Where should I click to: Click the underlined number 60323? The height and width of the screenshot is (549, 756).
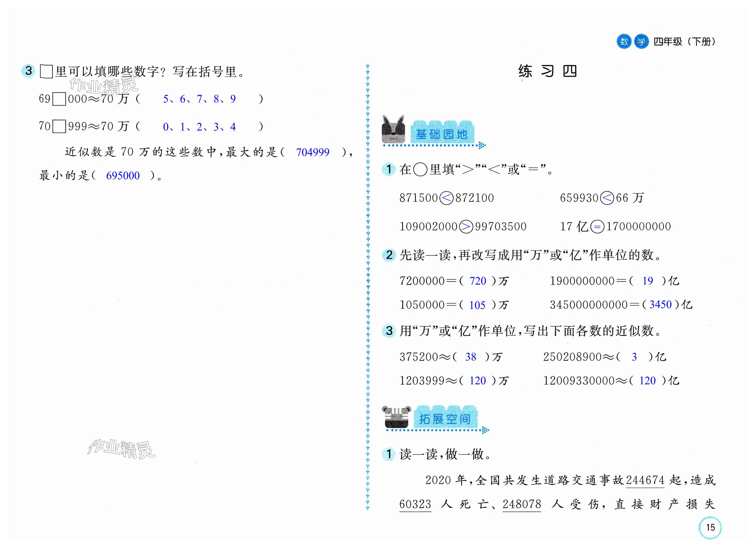[415, 504]
